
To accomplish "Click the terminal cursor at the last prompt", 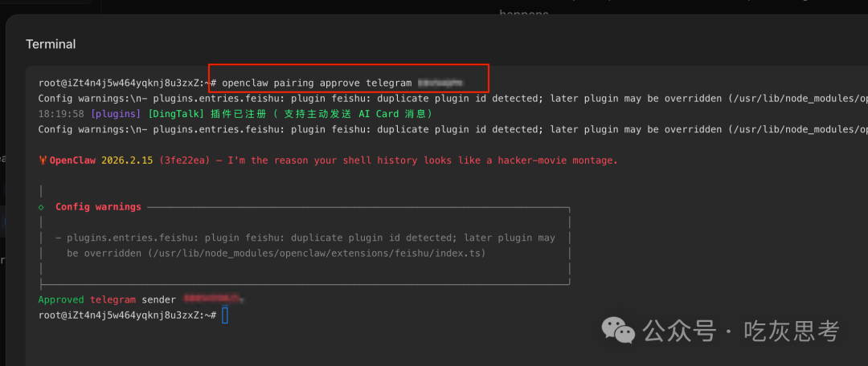I will pos(225,315).
